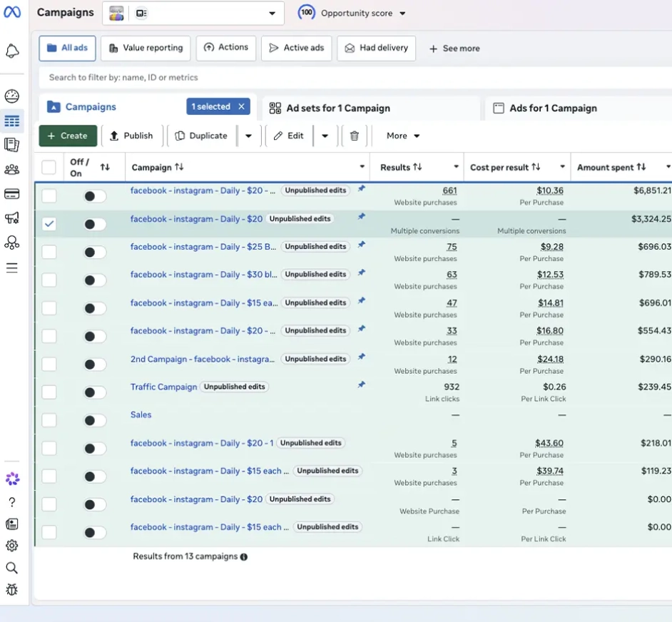Uncheck the selected $3,324.25 campaign checkbox
The image size is (672, 622).
point(49,224)
